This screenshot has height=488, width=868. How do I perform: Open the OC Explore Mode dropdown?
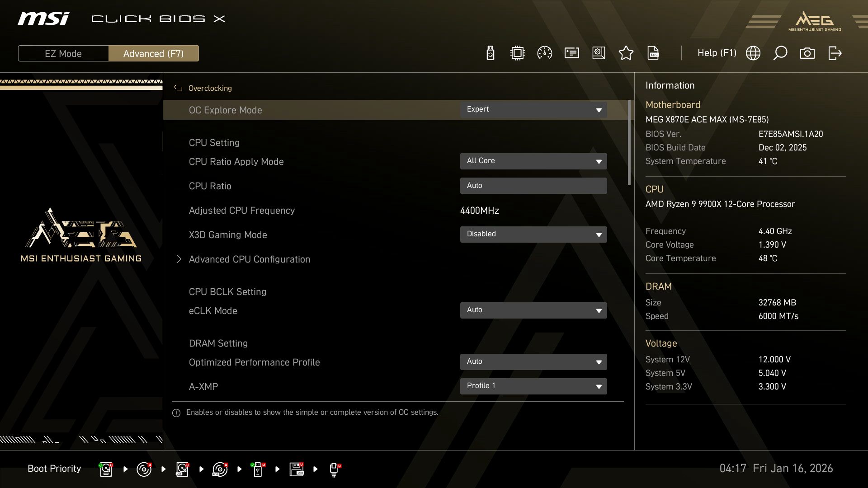coord(533,109)
